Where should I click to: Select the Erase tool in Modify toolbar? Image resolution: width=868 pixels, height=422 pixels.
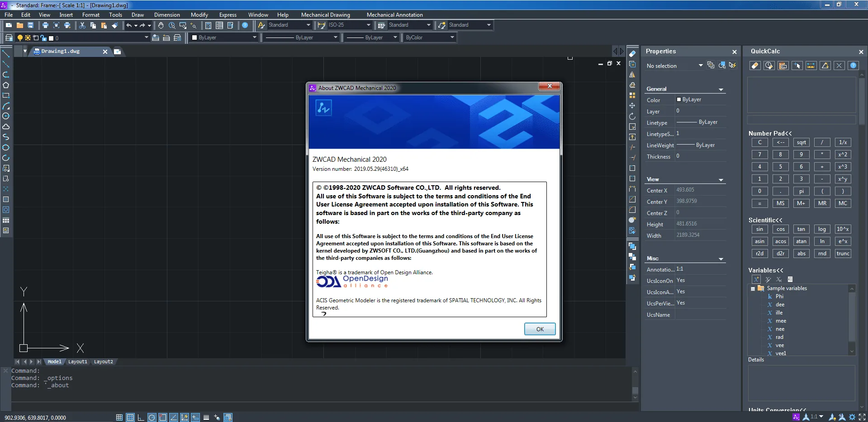[632, 54]
